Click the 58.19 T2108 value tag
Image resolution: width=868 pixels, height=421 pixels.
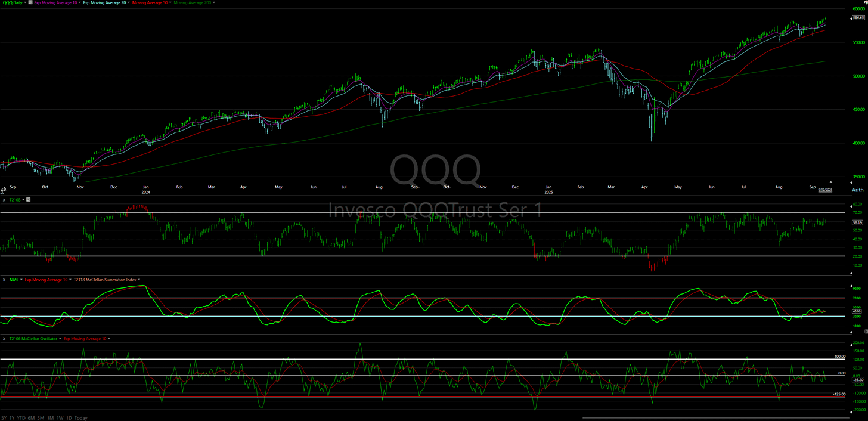coord(858,222)
